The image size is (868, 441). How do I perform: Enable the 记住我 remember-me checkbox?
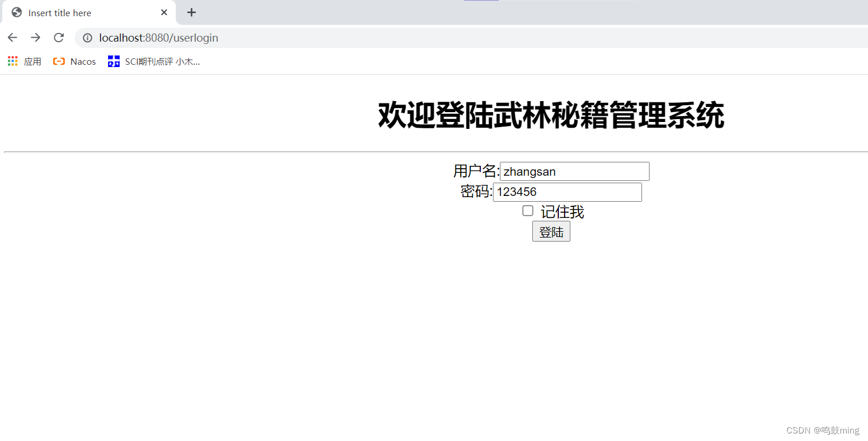pos(528,210)
